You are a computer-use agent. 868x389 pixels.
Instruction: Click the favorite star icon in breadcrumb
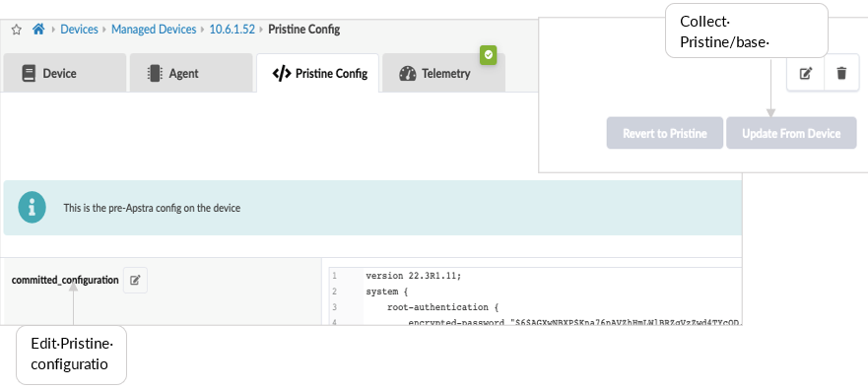17,30
